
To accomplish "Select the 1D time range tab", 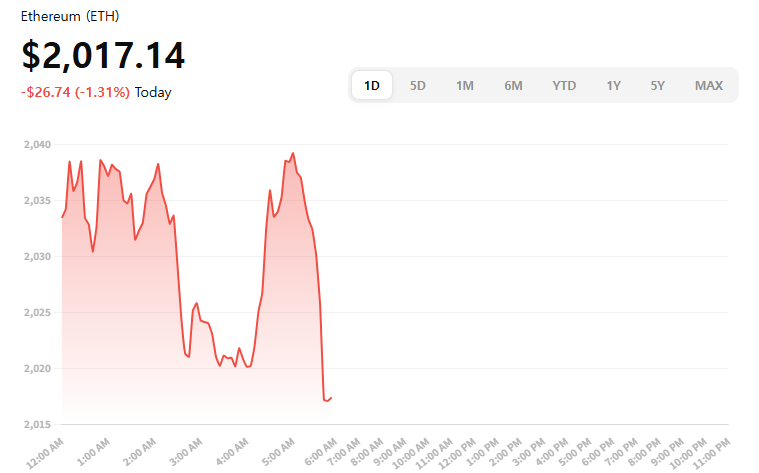I will (x=372, y=85).
